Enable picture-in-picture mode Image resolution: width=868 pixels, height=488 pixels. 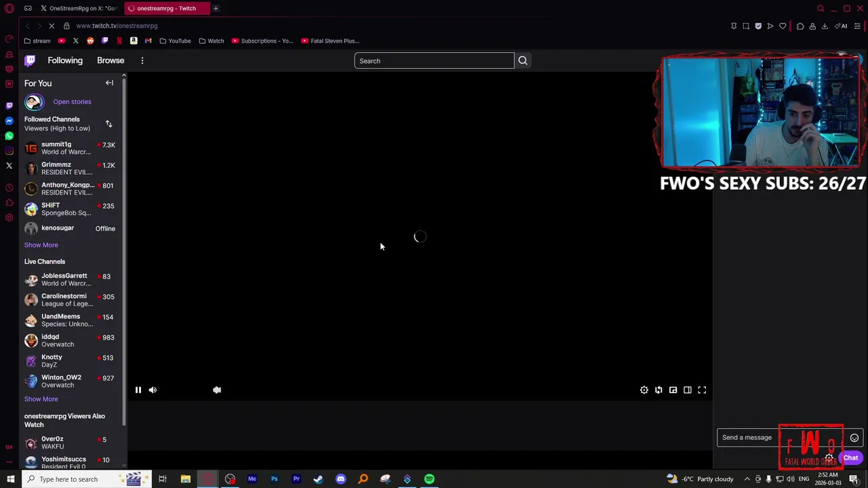point(673,390)
